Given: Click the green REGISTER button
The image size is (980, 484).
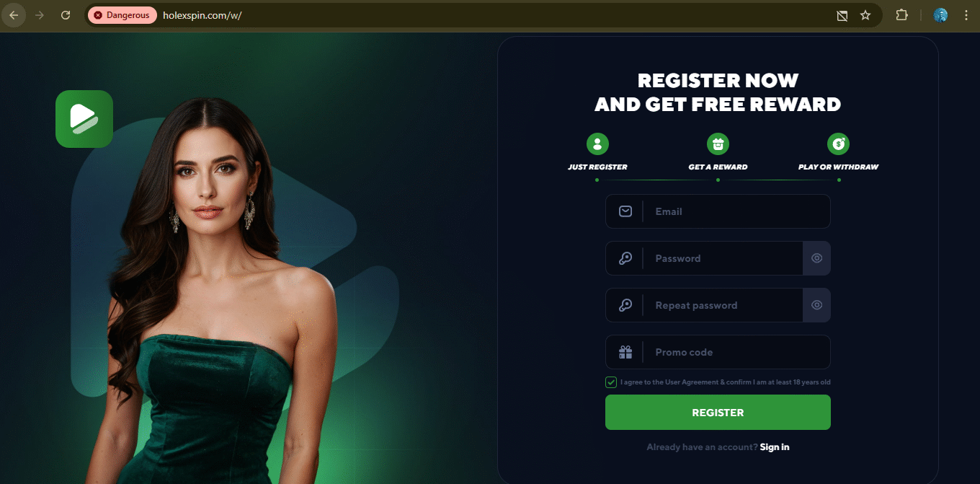Looking at the screenshot, I should point(718,413).
